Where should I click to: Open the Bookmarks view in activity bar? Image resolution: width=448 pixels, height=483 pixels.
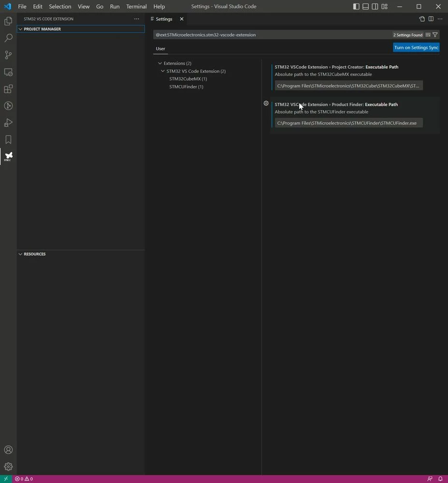(8, 140)
